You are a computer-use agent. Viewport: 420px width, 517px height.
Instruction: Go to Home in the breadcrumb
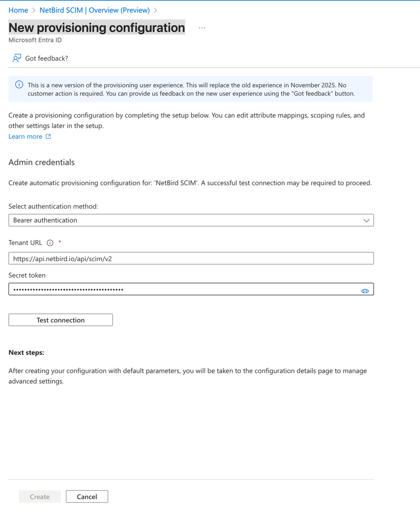(x=17, y=10)
